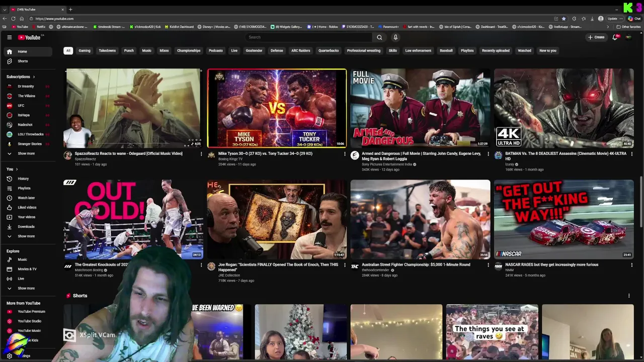Go to Home in the sidebar
The width and height of the screenshot is (644, 362).
28,51
